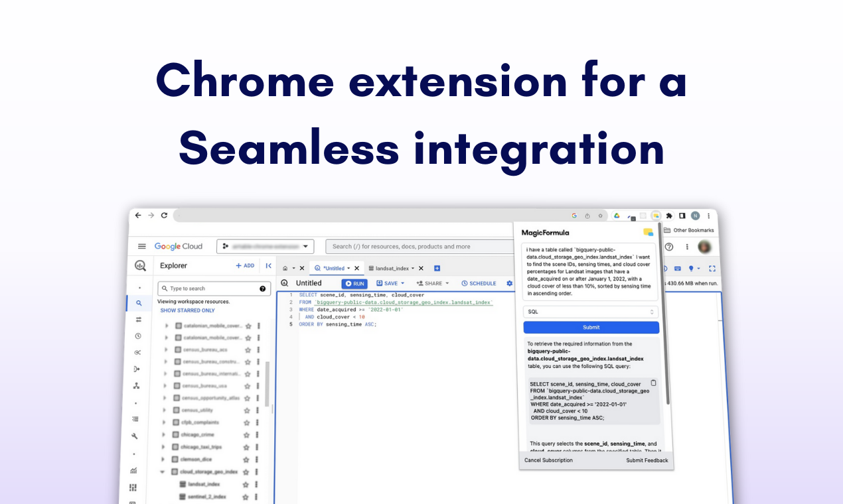Expand the clemson_dice dataset tree
The image size is (843, 504).
(163, 459)
